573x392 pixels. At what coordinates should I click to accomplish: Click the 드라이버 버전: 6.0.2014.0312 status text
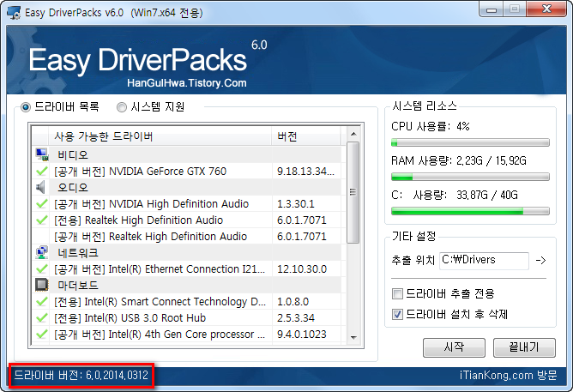(x=81, y=375)
